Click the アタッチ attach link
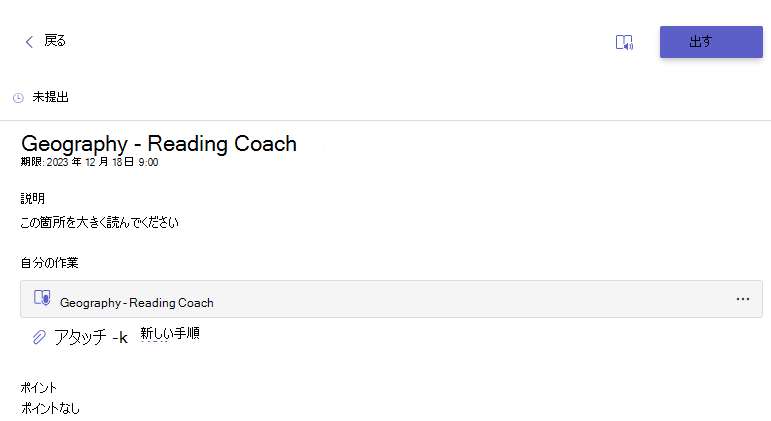771x421 pixels. [x=91, y=337]
